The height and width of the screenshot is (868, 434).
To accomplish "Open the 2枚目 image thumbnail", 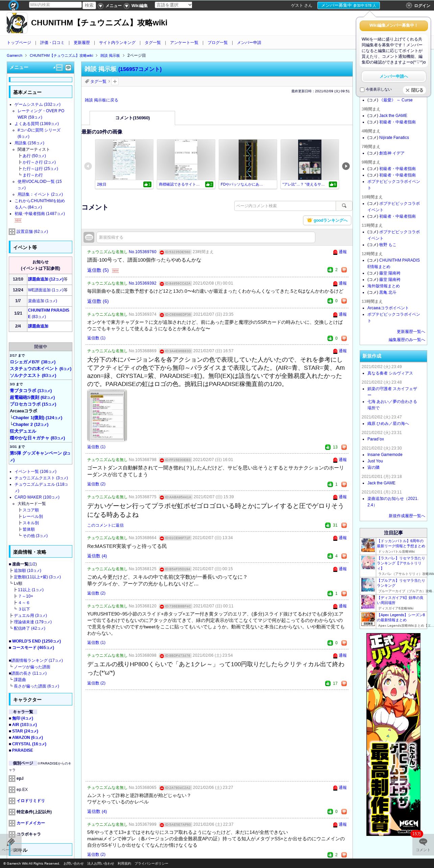I will tap(124, 160).
